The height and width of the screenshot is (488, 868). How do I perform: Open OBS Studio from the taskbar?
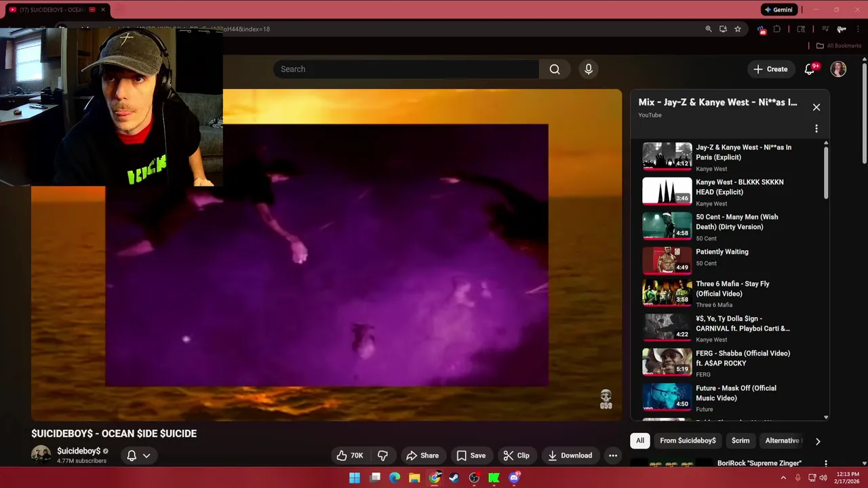pyautogui.click(x=474, y=478)
